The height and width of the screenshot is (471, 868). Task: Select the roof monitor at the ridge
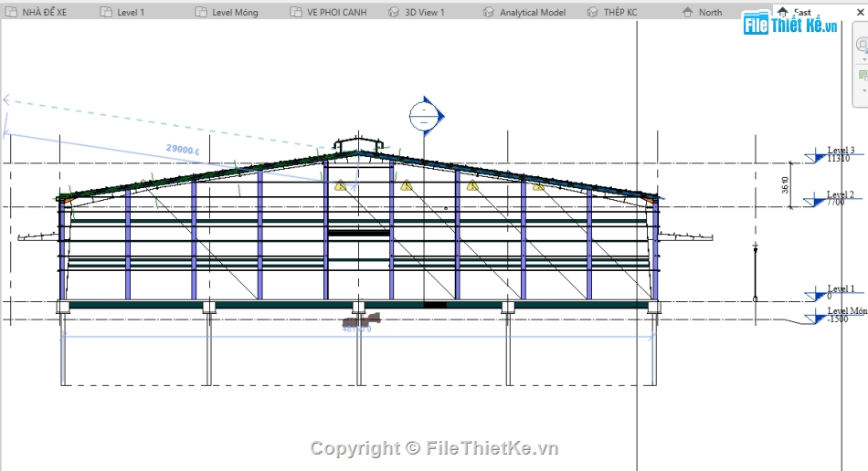tap(358, 145)
